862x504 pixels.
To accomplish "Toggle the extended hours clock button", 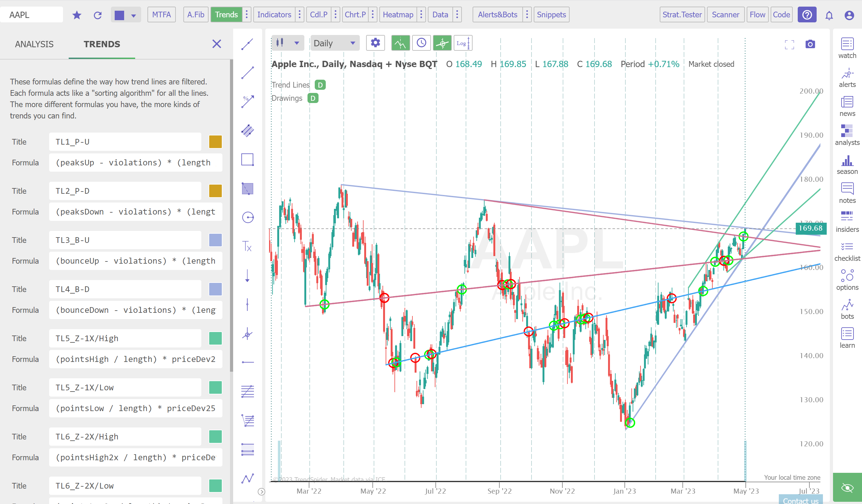I will pyautogui.click(x=421, y=43).
